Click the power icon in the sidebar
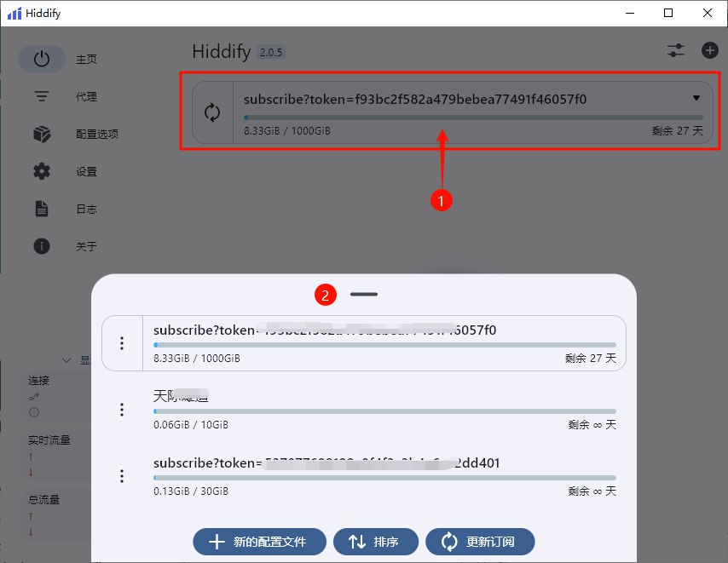 (x=42, y=60)
